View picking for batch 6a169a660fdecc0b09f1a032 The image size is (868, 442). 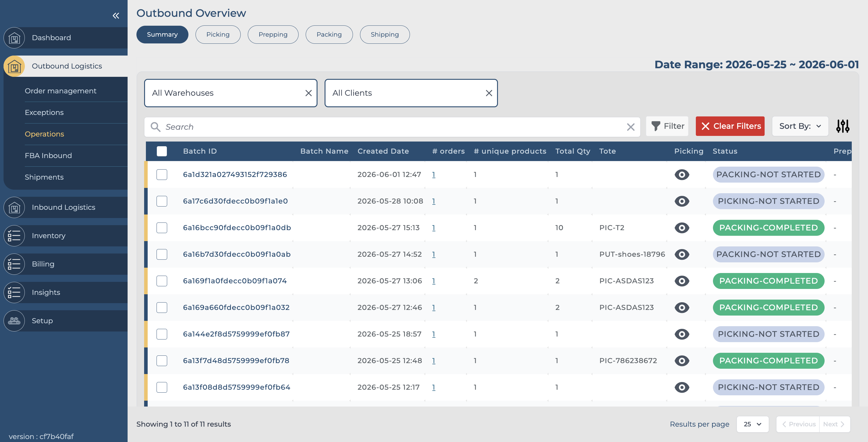click(682, 308)
